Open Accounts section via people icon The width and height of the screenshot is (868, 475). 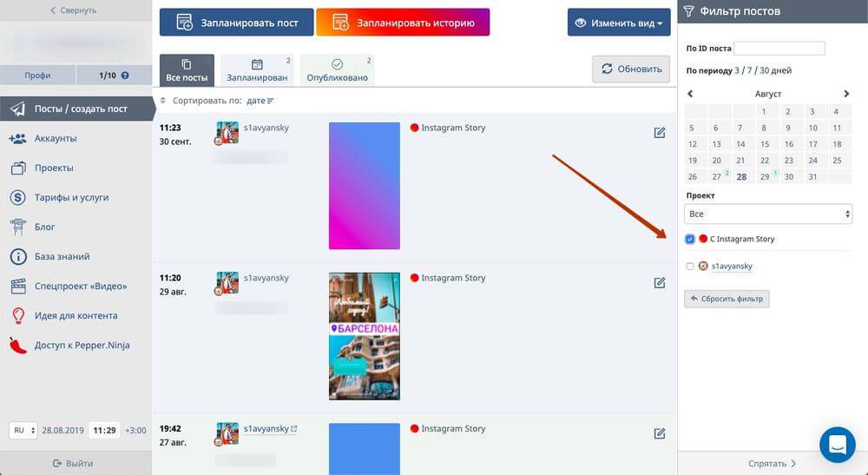(x=17, y=138)
